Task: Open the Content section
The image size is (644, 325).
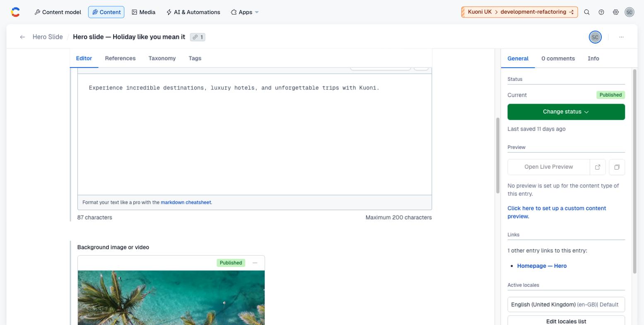Action: (x=106, y=12)
